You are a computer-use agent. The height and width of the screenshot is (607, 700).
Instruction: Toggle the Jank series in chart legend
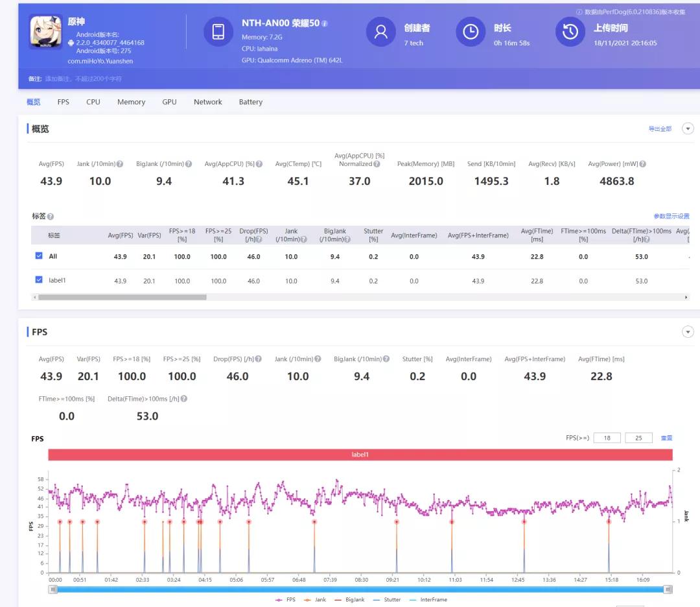[315, 599]
